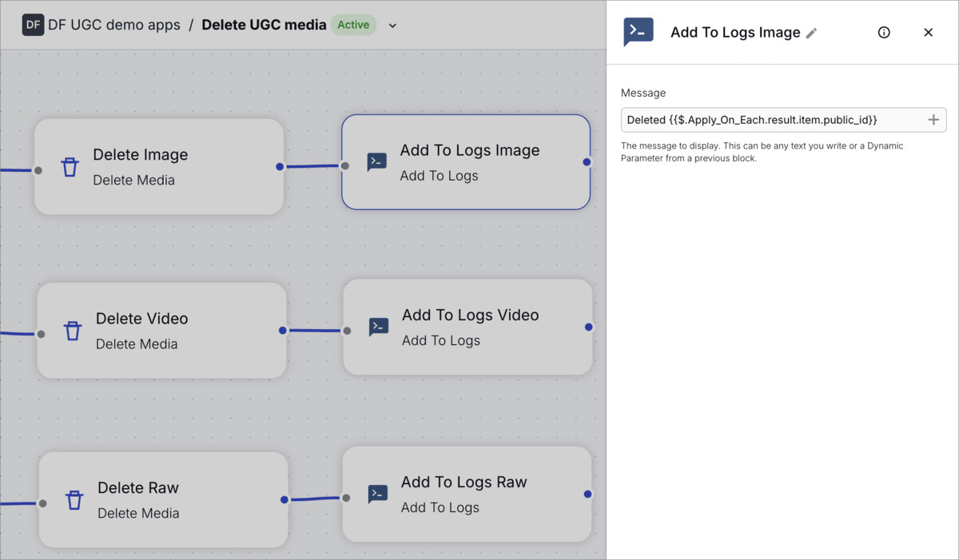Click the trash icon on Delete Raw block
The image size is (959, 560).
click(74, 500)
